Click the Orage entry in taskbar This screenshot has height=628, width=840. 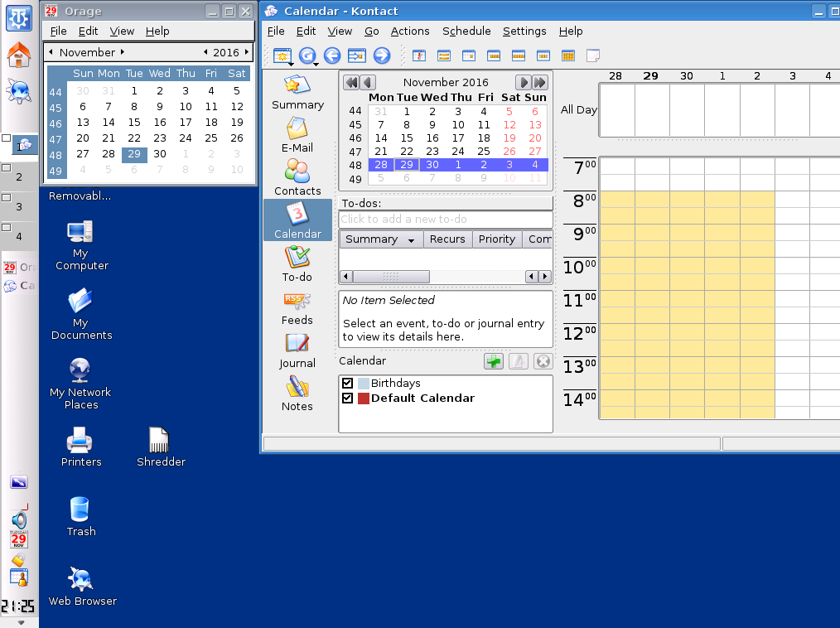coord(20,267)
